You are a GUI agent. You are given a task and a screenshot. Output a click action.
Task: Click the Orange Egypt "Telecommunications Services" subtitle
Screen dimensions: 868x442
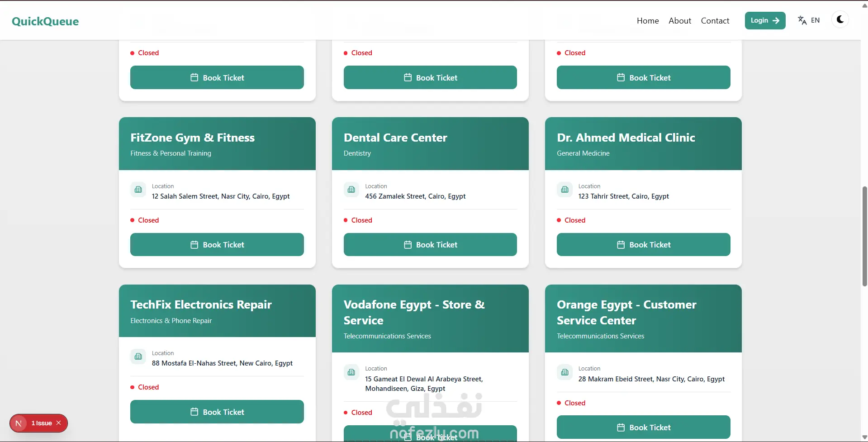click(601, 336)
